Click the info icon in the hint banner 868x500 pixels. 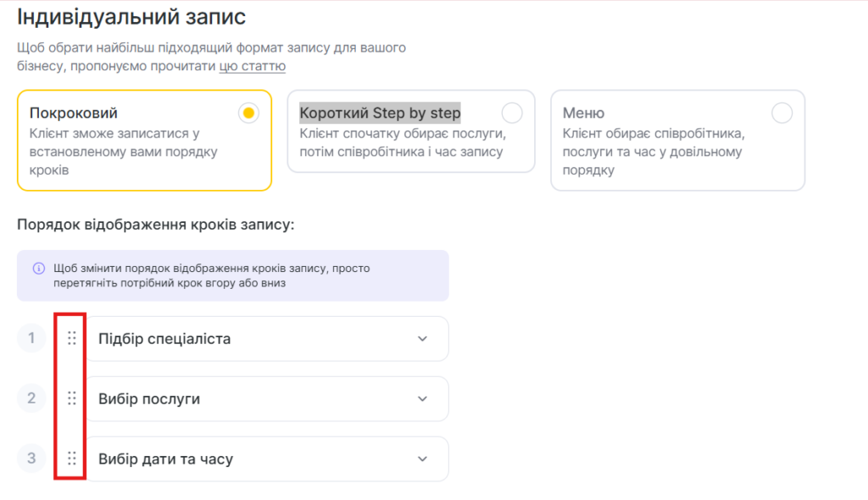pyautogui.click(x=38, y=269)
